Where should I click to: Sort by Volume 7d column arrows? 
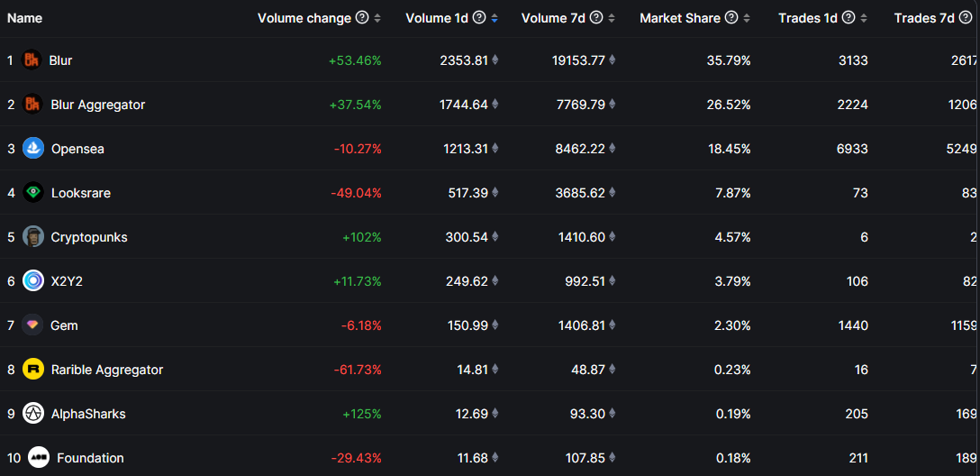pyautogui.click(x=611, y=18)
